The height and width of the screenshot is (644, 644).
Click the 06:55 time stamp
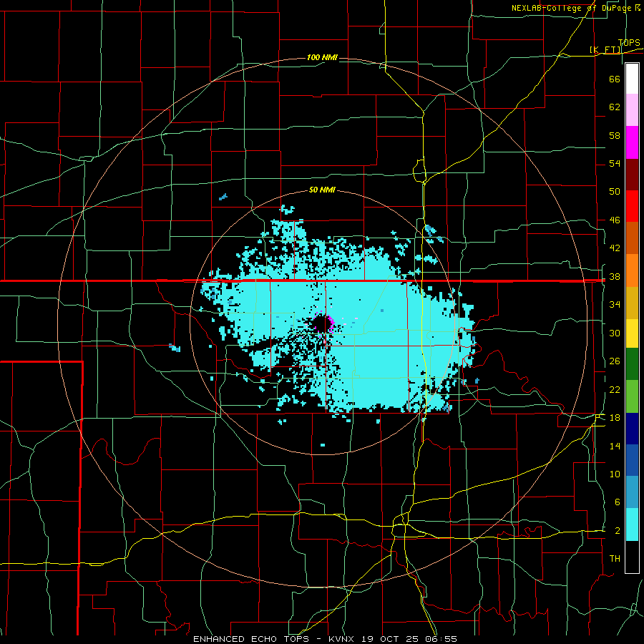(x=441, y=639)
